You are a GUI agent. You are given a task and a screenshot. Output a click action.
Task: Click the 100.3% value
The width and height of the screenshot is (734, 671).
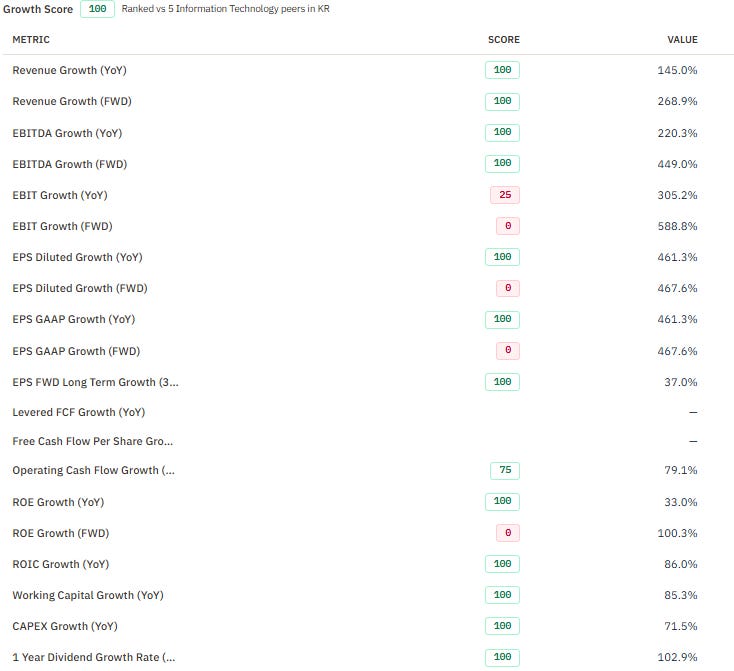677,533
